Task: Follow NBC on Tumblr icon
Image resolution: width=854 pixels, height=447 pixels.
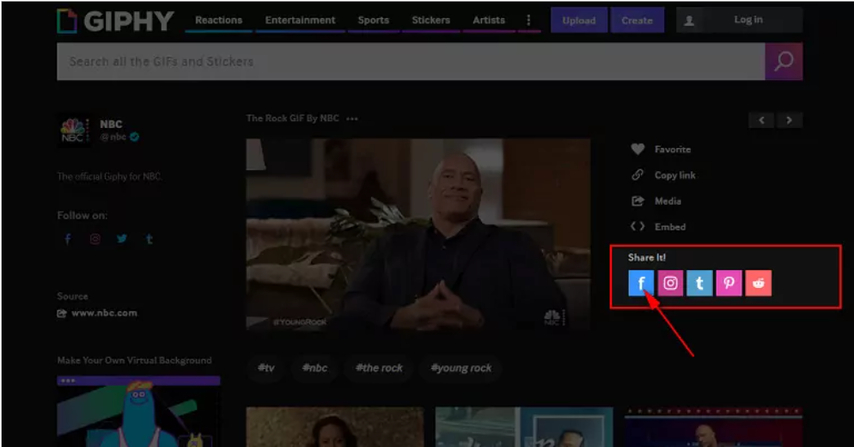Action: (149, 239)
